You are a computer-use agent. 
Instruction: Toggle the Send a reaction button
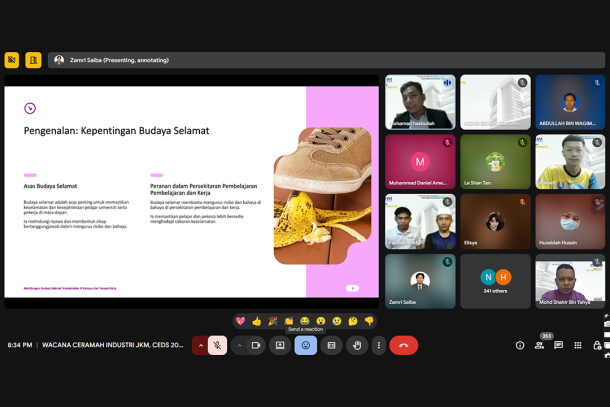[x=305, y=345]
